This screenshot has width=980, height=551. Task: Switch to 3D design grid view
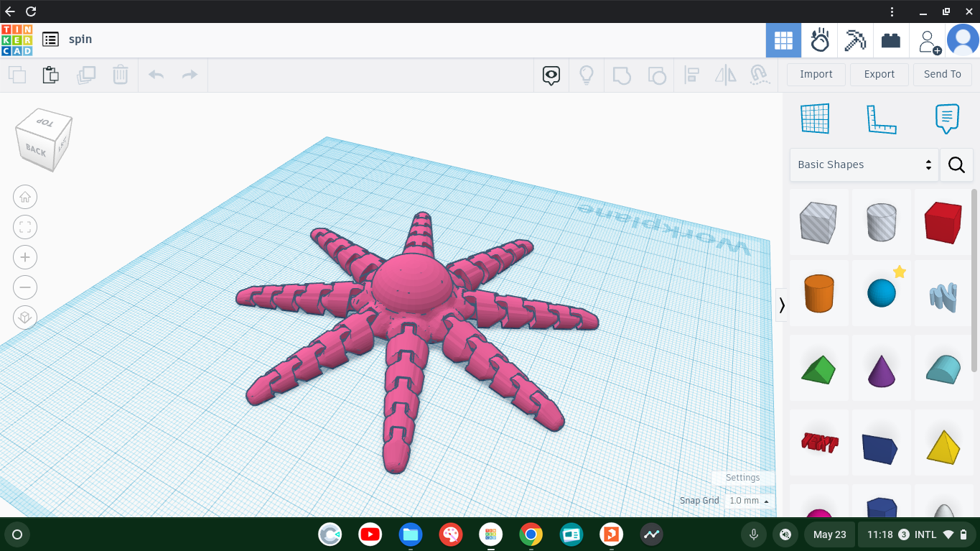(x=783, y=40)
